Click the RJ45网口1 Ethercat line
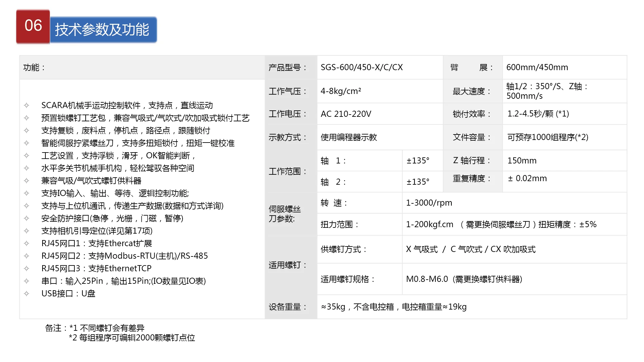This screenshot has height=362, width=644. [x=97, y=244]
